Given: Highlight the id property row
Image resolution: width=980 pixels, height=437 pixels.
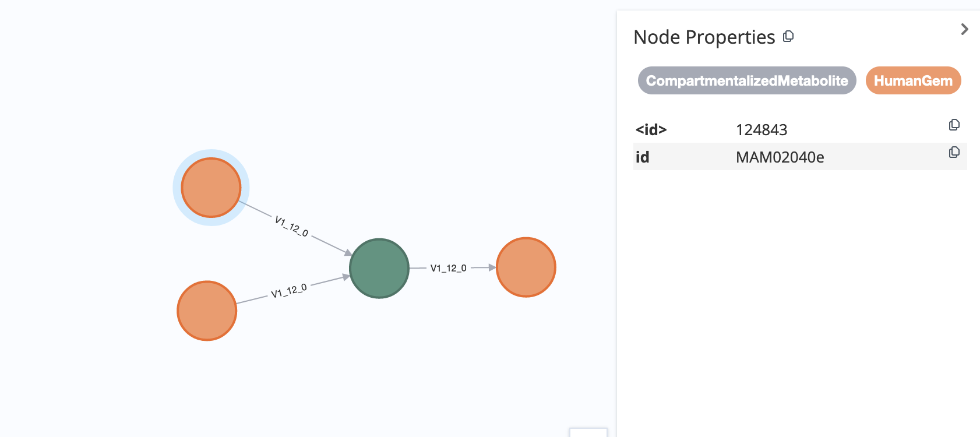Looking at the screenshot, I should (x=798, y=156).
